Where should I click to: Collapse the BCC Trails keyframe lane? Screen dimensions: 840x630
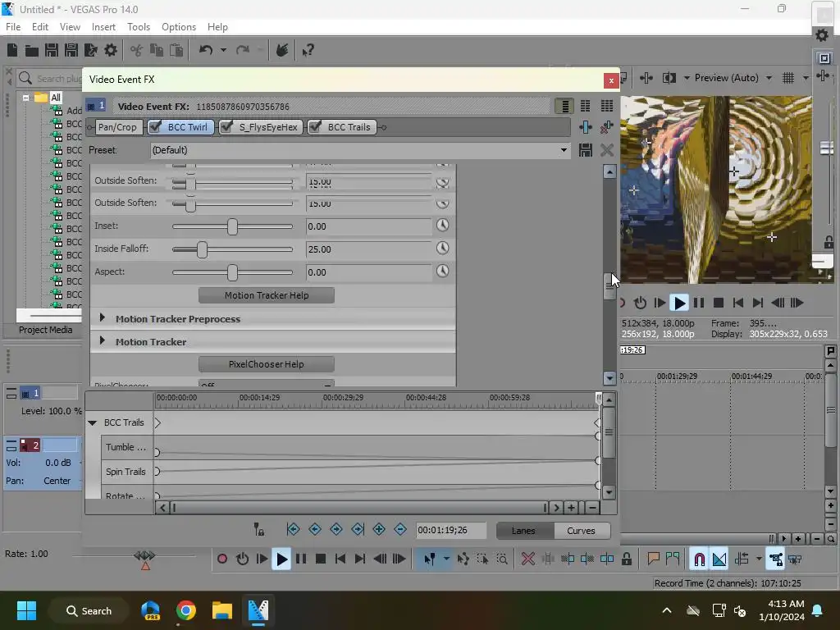click(92, 422)
